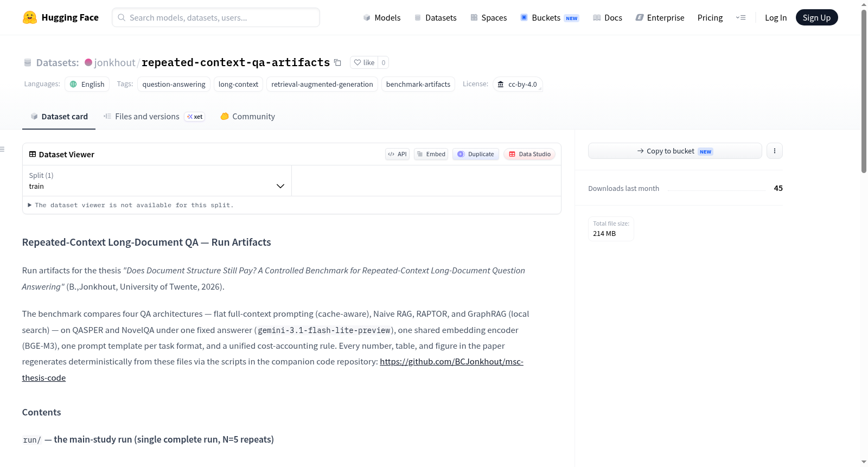Click the Dataset Viewer heading

(x=67, y=155)
